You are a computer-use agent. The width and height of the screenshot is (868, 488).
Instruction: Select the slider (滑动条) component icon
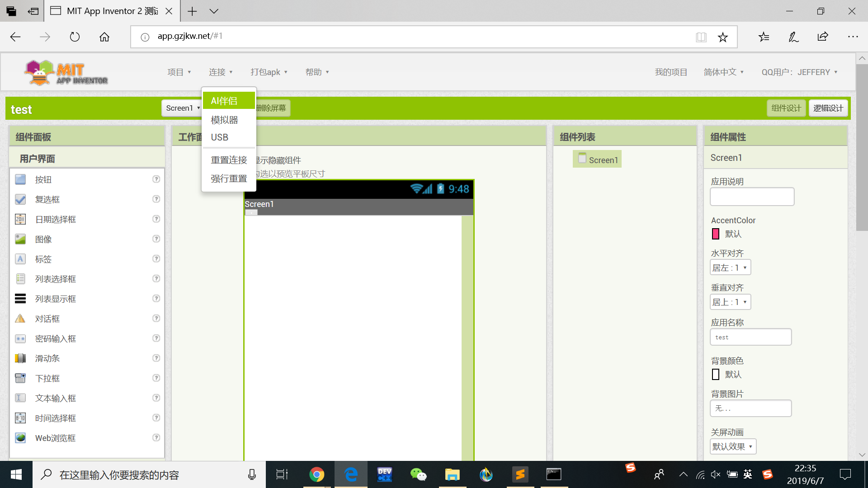pyautogui.click(x=20, y=358)
